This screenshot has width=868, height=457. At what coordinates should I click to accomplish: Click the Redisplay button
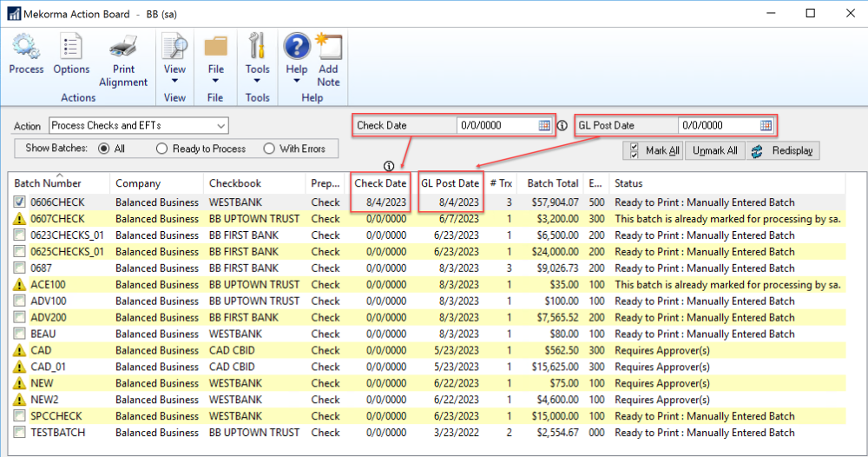[x=784, y=150]
